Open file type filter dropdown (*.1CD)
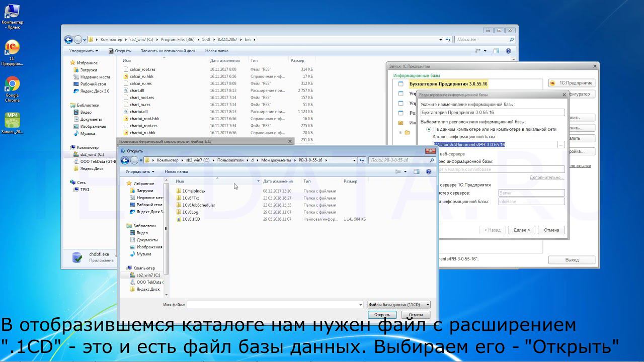Image resolution: width=644 pixels, height=362 pixels. (x=399, y=305)
